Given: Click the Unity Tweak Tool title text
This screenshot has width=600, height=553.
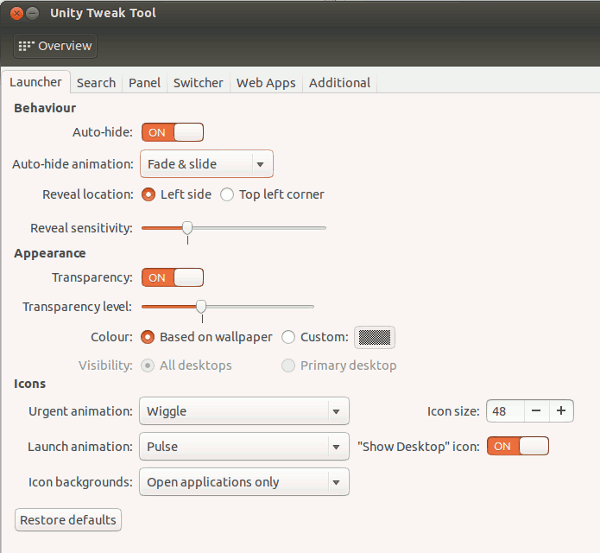Looking at the screenshot, I should (x=103, y=13).
